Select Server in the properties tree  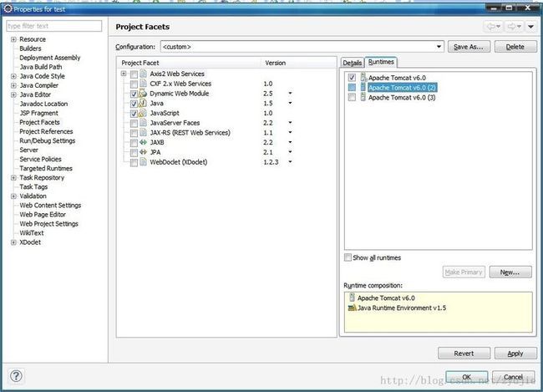pyautogui.click(x=28, y=150)
